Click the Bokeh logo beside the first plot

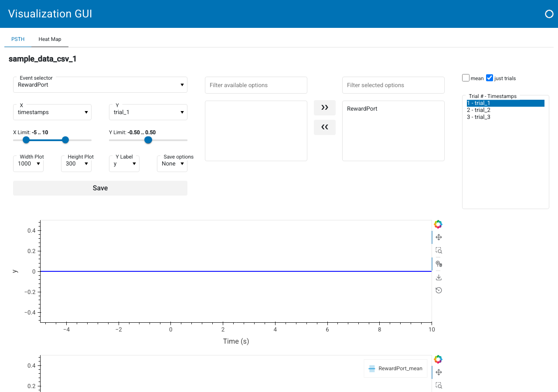(x=438, y=224)
